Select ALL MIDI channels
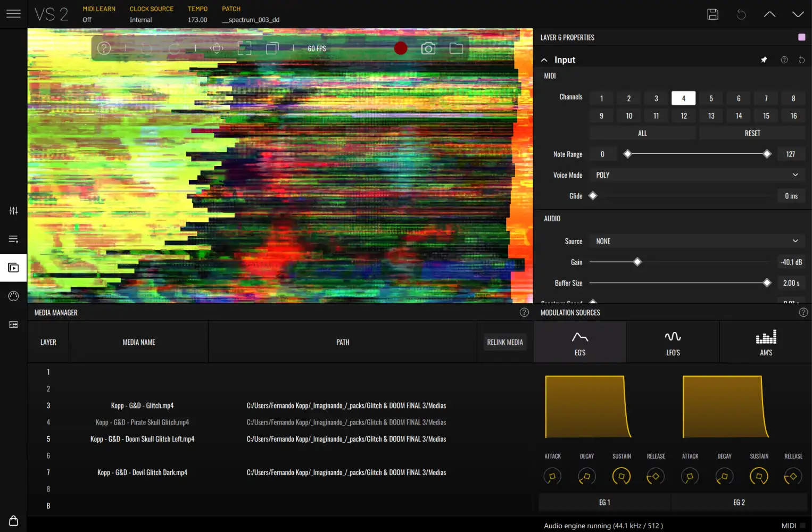Viewport: 812px width, 532px height. (642, 132)
